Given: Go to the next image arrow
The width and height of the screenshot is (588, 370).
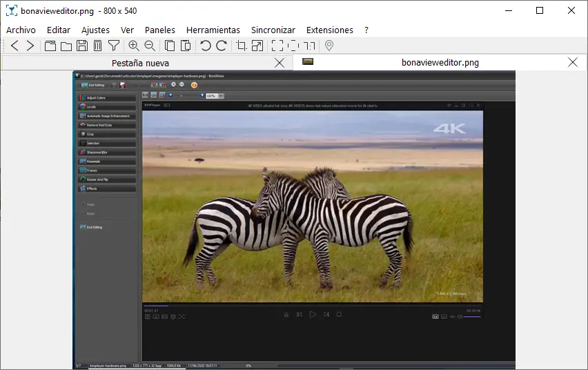Looking at the screenshot, I should click(30, 46).
